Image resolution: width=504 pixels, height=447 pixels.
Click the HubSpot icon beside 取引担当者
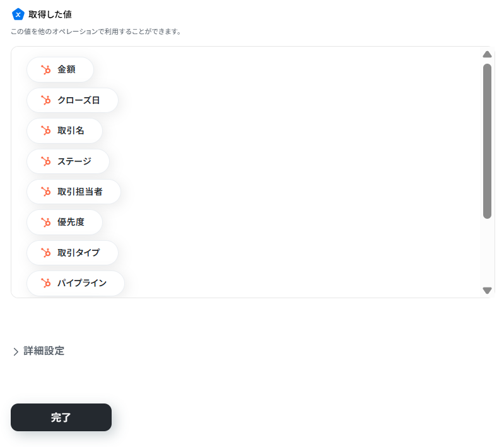45,192
